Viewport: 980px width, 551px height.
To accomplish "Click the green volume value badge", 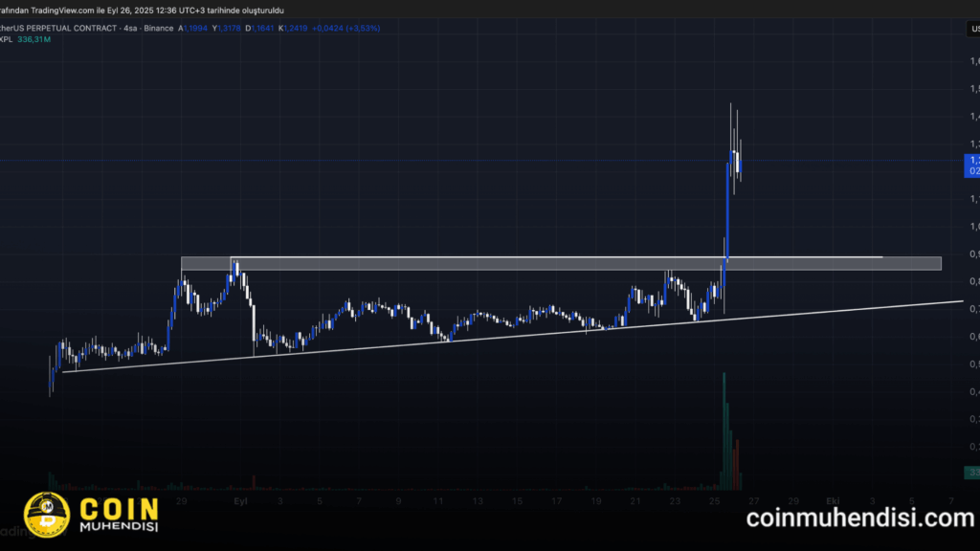I will point(972,473).
